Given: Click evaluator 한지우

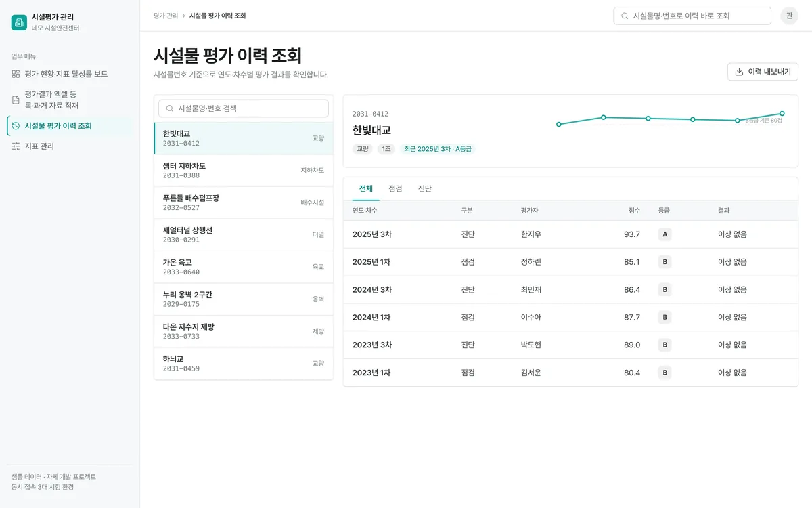Looking at the screenshot, I should 531,234.
